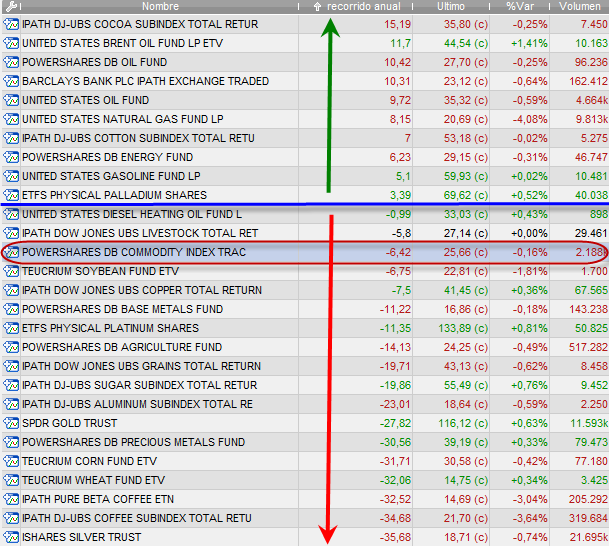609x546 pixels.
Task: Click variation value +0,00%
Action: click(x=530, y=233)
